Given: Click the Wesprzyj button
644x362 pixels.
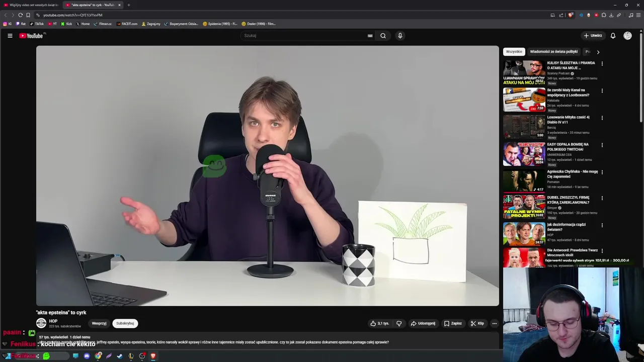Looking at the screenshot, I should point(99,323).
